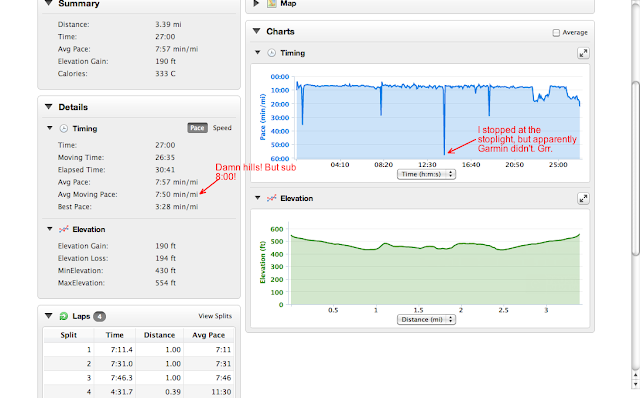The image size is (640, 398).
Task: Open the View Splits link
Action: coord(215,316)
